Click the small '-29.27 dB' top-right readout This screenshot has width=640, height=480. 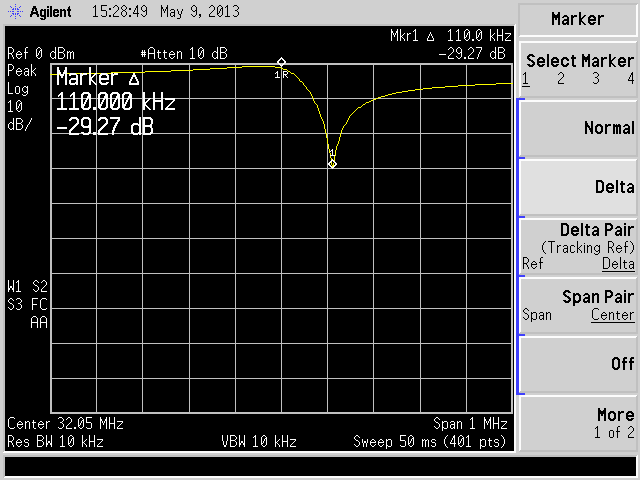pos(472,53)
